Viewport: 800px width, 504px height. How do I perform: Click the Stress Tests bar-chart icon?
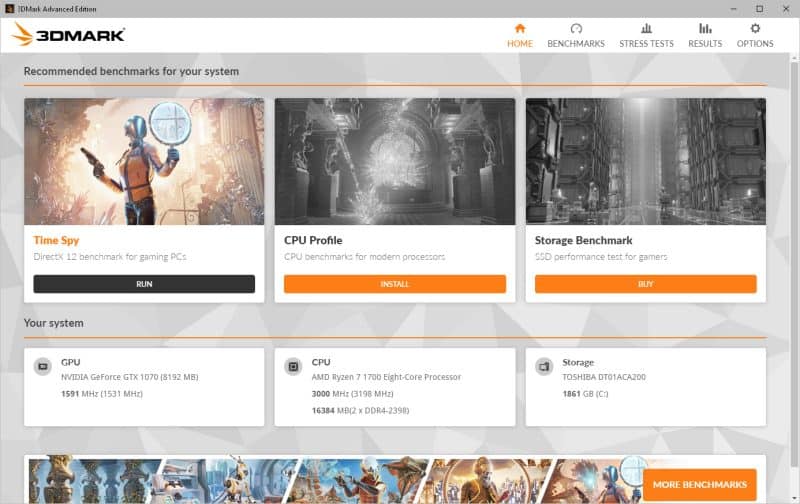[x=646, y=28]
